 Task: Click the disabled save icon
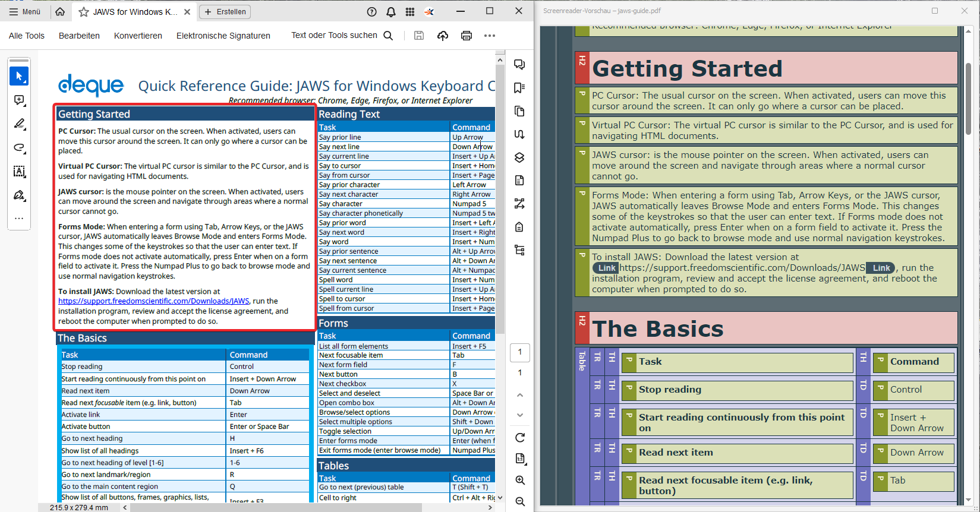tap(419, 36)
